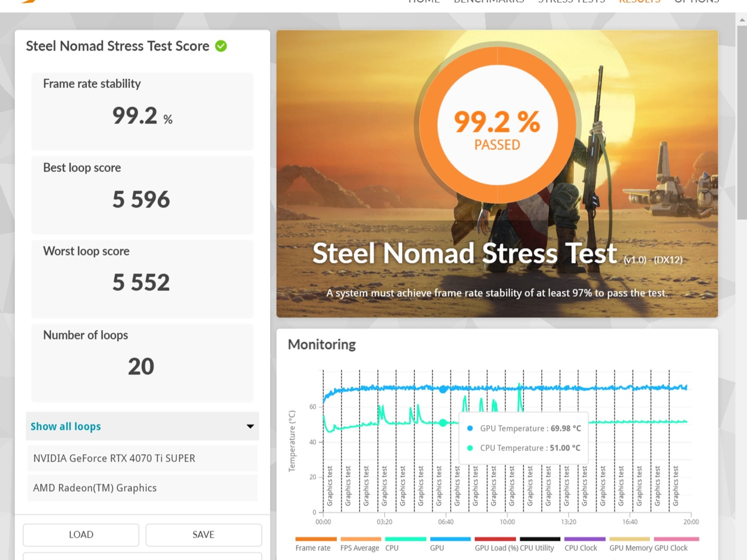Click the scrollbar up arrow

(742, 20)
